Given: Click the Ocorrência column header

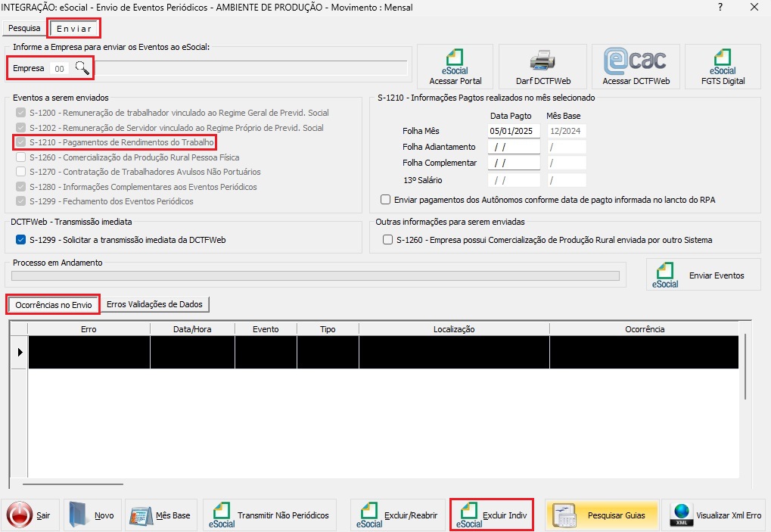Looking at the screenshot, I should tap(644, 329).
